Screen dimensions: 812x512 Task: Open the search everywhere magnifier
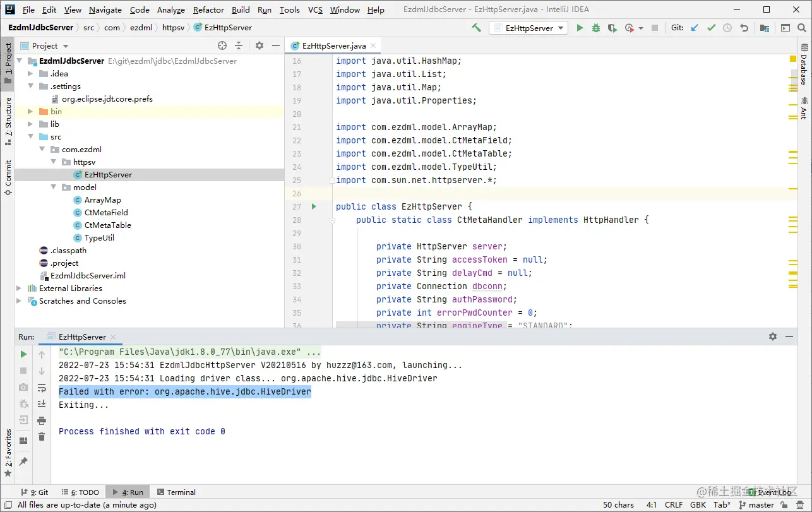(x=802, y=28)
